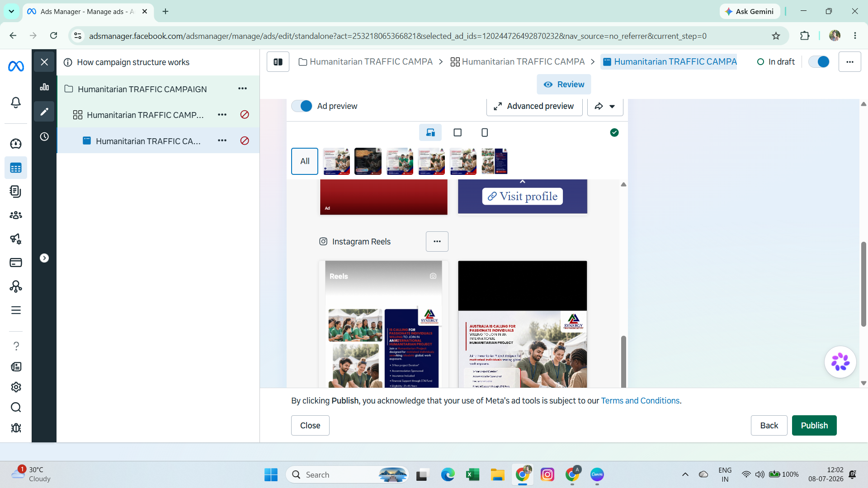Click the Publish button
The width and height of the screenshot is (868, 488).
tap(814, 425)
